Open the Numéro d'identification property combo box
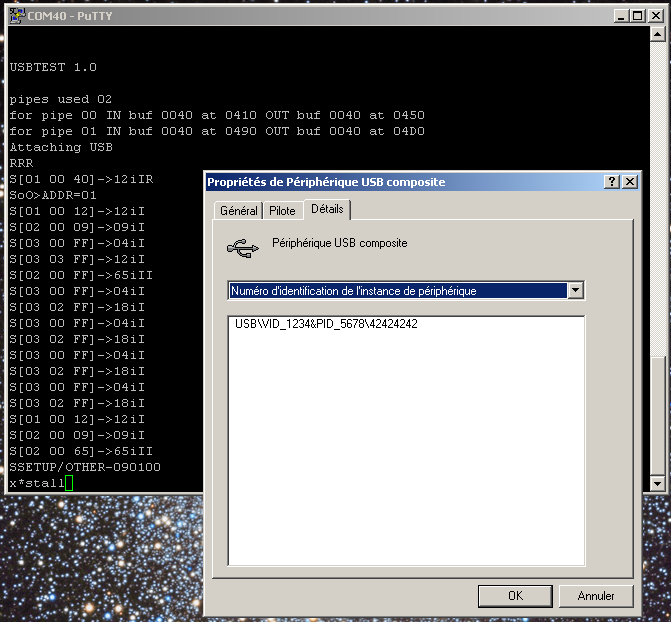 [396, 291]
